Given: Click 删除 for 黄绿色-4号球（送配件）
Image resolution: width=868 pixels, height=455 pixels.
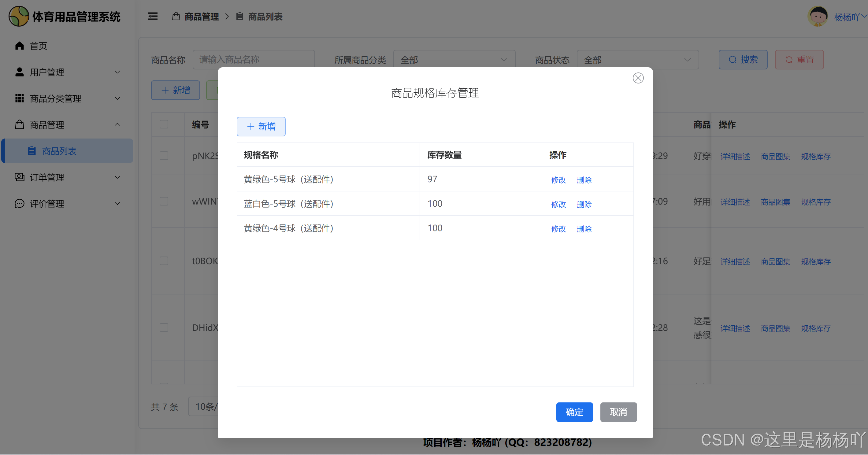Looking at the screenshot, I should 584,229.
